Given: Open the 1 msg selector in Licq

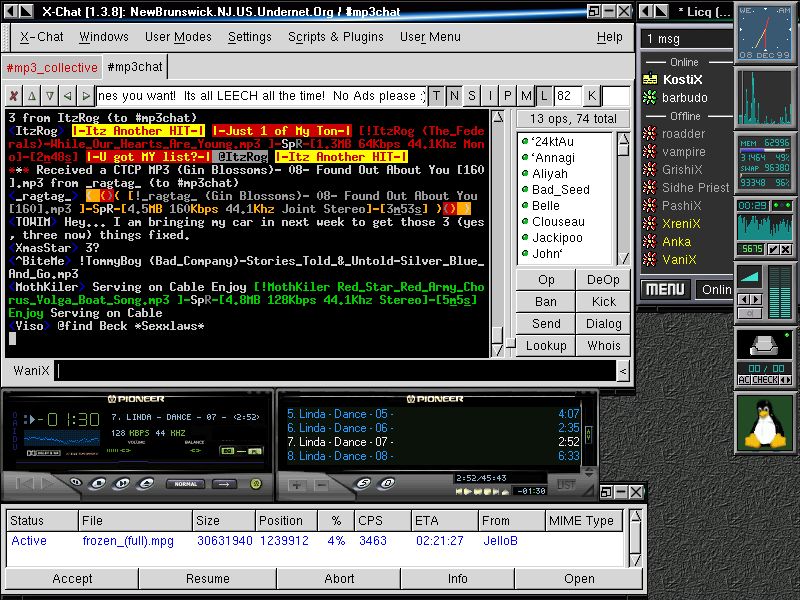Looking at the screenshot, I should click(x=685, y=39).
